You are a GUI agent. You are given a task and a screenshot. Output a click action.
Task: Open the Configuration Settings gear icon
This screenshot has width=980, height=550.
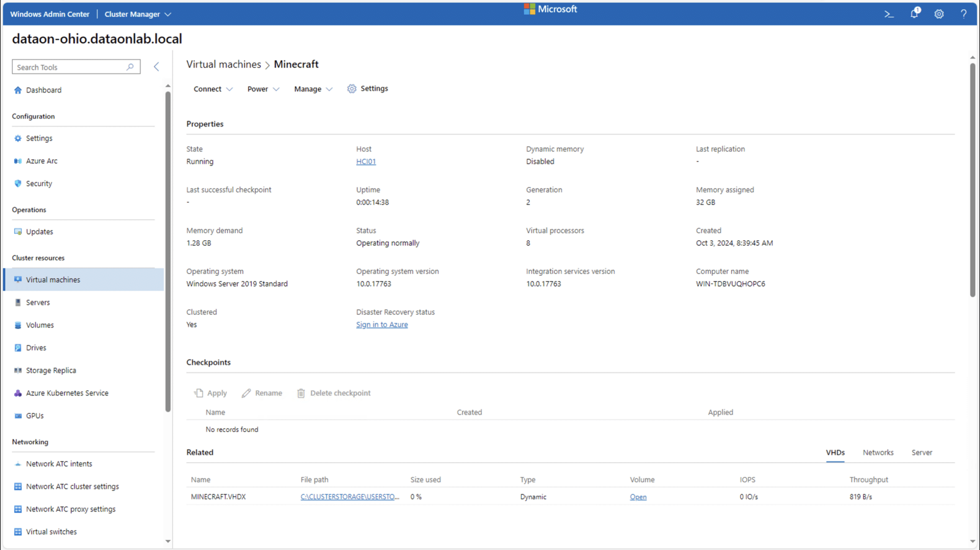coord(18,138)
